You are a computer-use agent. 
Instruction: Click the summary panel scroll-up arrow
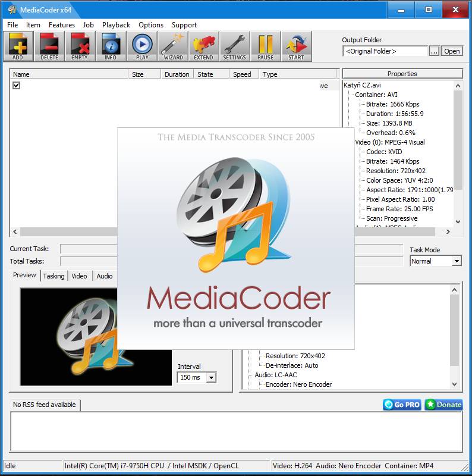coord(454,290)
